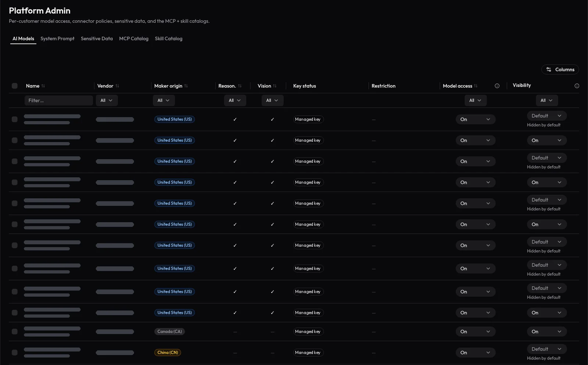Sort by Model access using its arrows
588x365 pixels.
pos(476,86)
